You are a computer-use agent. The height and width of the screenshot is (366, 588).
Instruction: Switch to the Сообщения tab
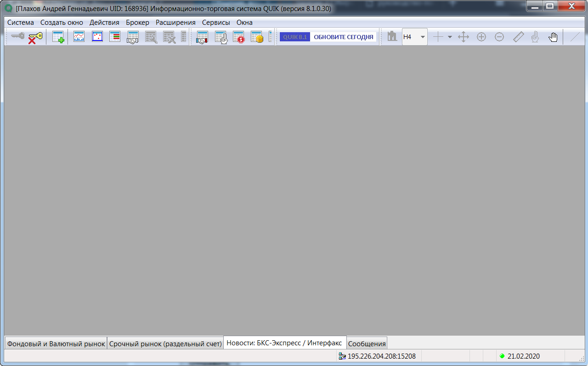367,343
